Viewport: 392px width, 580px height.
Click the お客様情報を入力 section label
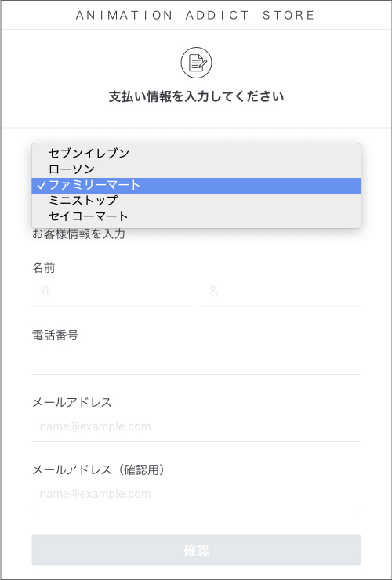[78, 234]
